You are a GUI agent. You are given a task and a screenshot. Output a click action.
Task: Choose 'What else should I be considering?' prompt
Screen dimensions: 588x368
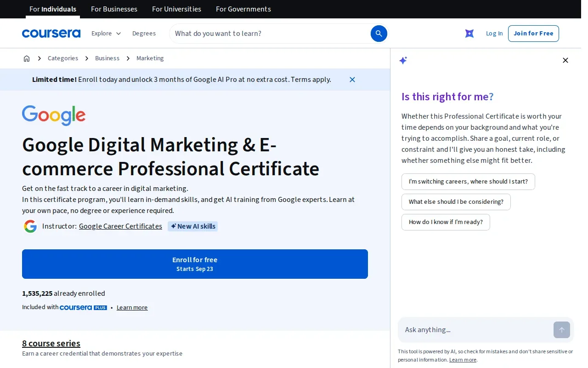tap(456, 202)
